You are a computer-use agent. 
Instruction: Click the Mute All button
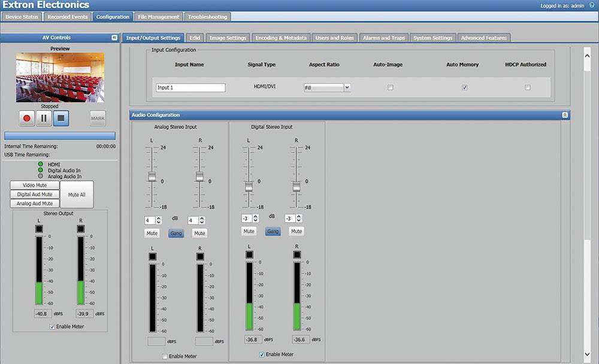(x=77, y=195)
